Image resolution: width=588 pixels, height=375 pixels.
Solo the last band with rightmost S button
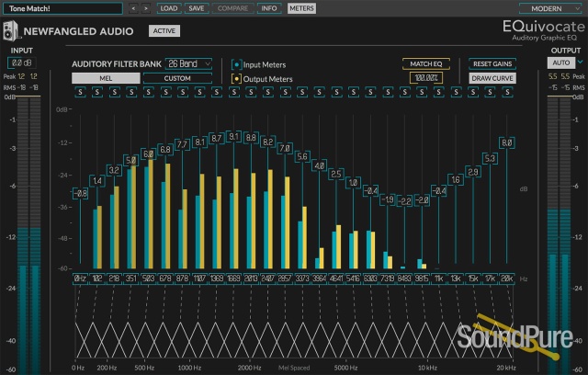pyautogui.click(x=506, y=92)
